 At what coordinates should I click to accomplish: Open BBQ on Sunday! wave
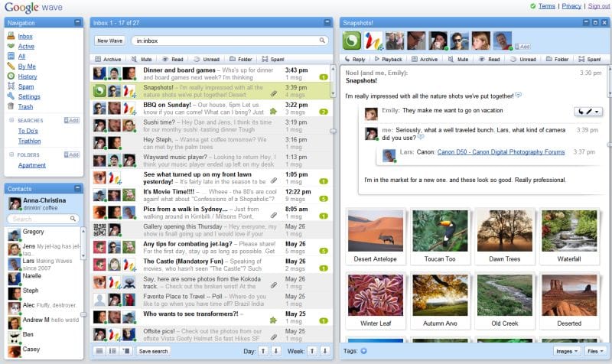[x=211, y=108]
